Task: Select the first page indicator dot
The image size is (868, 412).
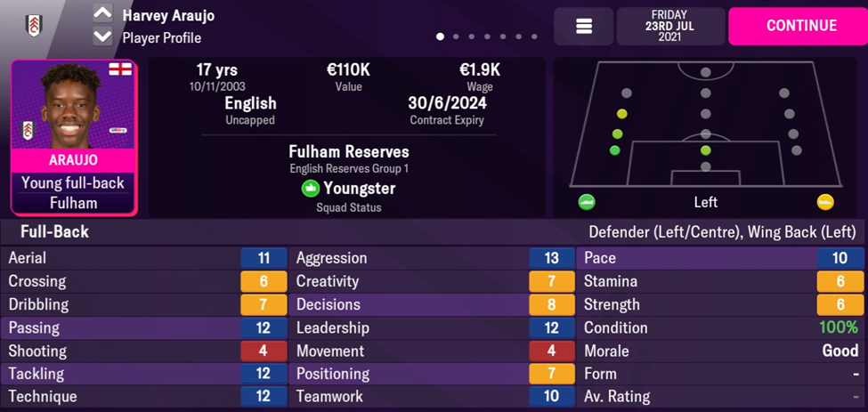Action: (440, 37)
